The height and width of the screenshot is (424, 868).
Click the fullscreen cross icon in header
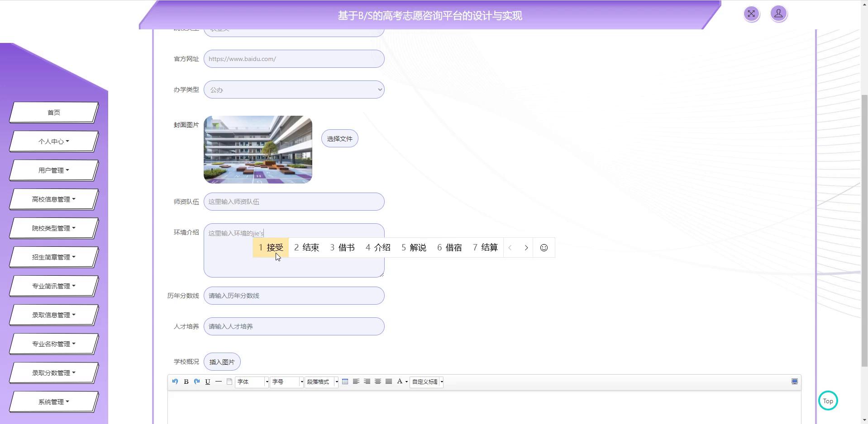click(x=751, y=14)
